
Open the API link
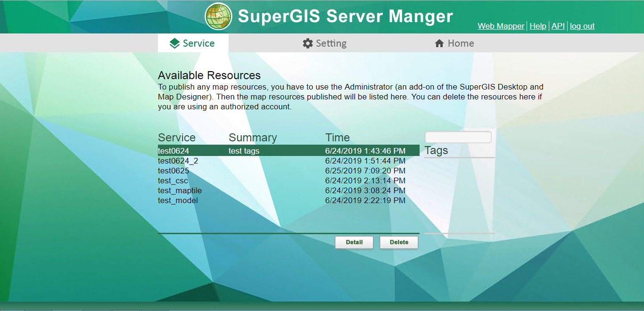[558, 26]
